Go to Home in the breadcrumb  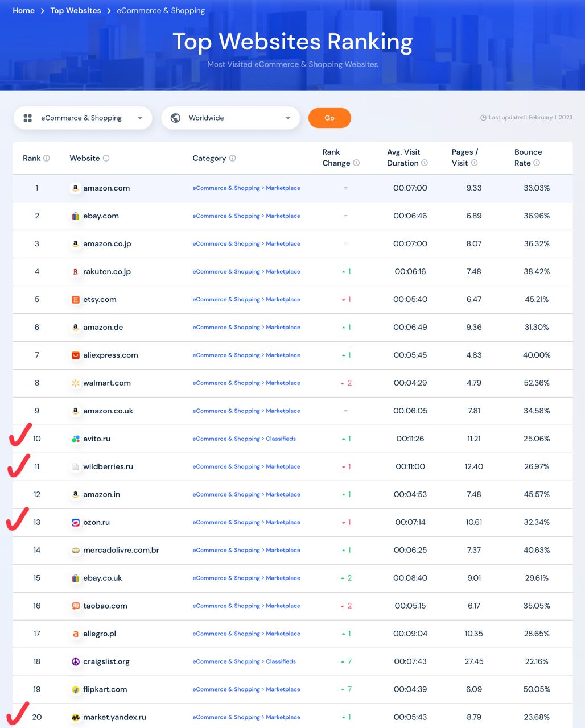23,10
